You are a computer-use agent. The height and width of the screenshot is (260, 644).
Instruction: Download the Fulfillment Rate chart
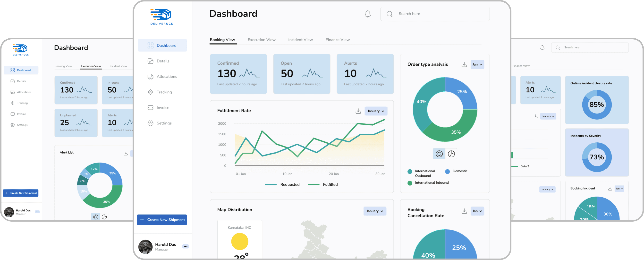358,111
